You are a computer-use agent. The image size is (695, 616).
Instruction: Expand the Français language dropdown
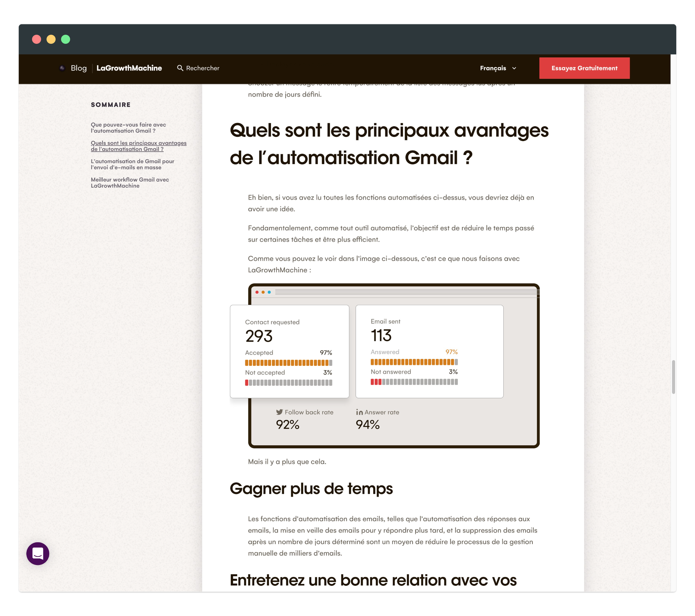coord(498,68)
